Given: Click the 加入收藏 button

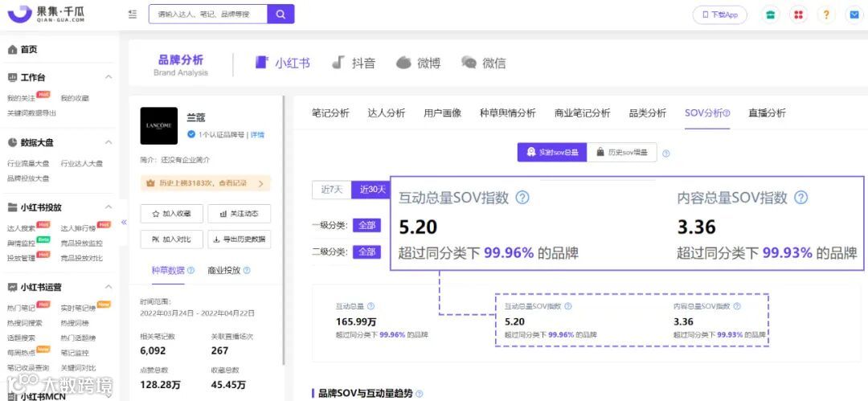Looking at the screenshot, I should 172,214.
